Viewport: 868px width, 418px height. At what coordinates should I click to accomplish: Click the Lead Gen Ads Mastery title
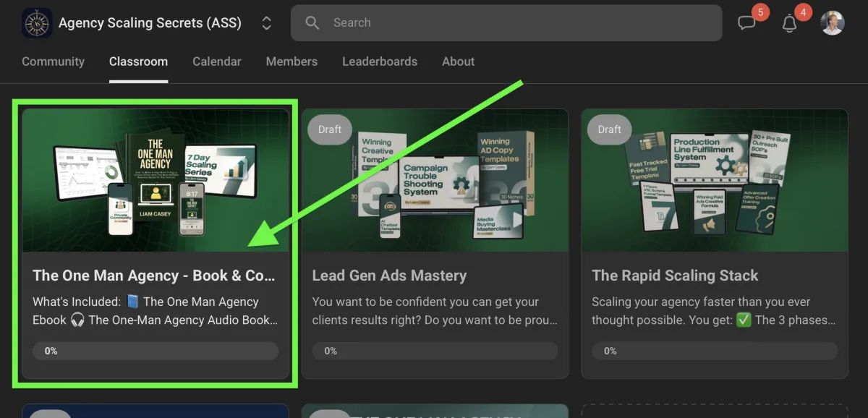coord(389,276)
